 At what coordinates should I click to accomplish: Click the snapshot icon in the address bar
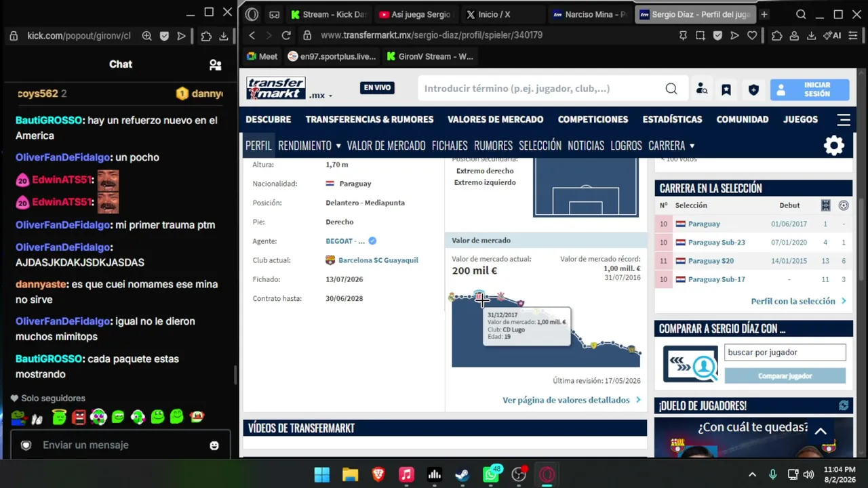tap(701, 35)
